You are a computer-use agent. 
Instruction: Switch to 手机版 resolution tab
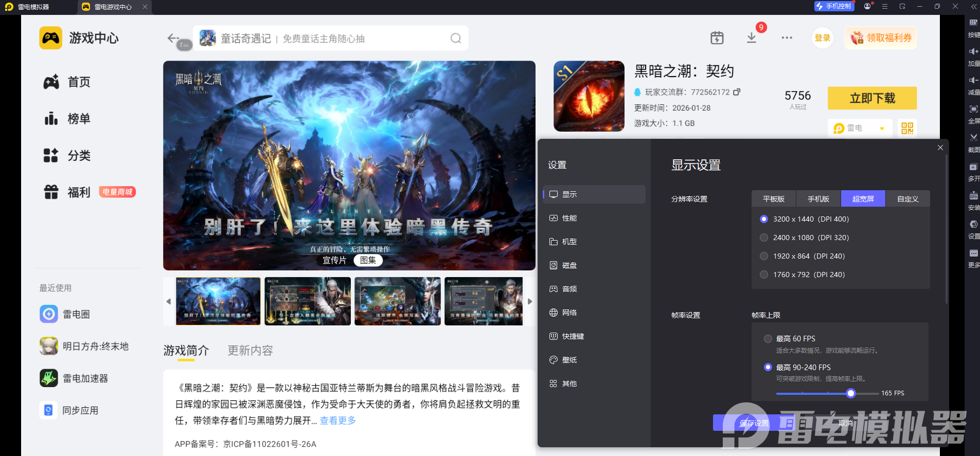(x=818, y=199)
